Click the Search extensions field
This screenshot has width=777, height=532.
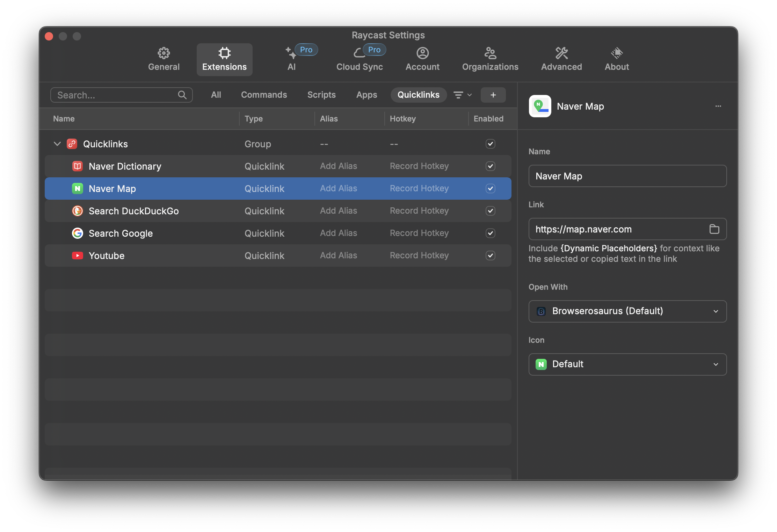pos(121,95)
